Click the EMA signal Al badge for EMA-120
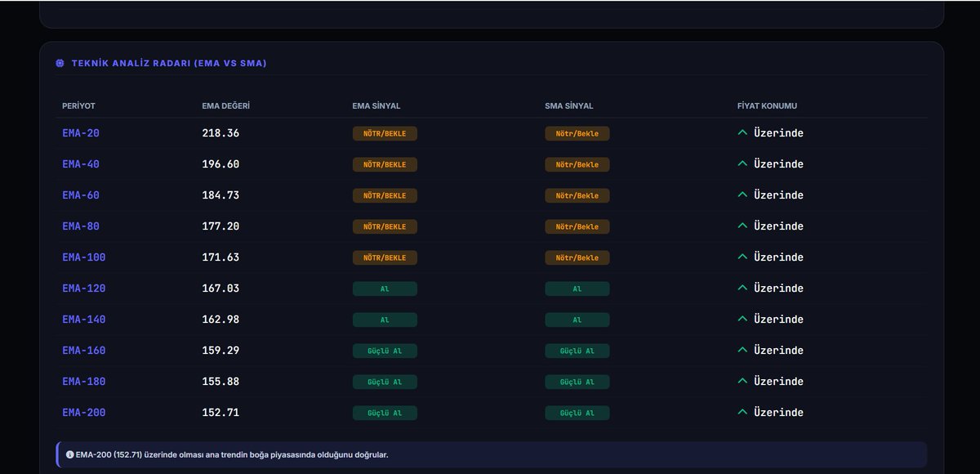980x474 pixels. click(385, 288)
